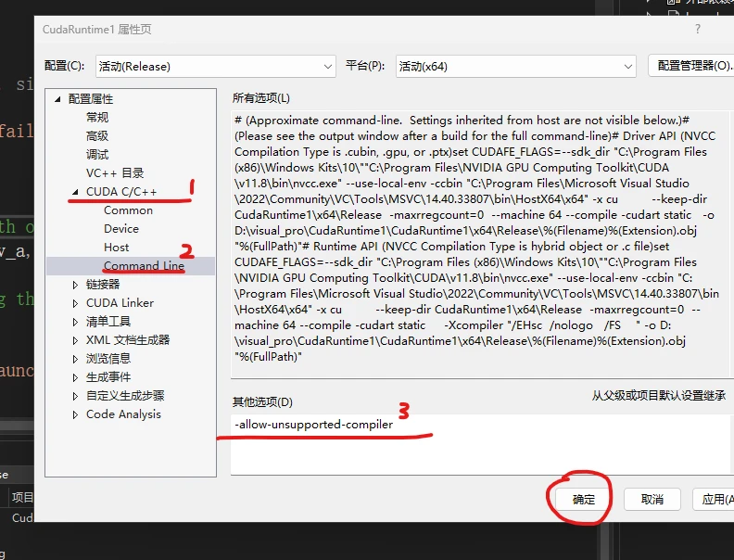Select the CUDA C/C++ tree item
The height and width of the screenshot is (560, 734).
click(x=121, y=192)
